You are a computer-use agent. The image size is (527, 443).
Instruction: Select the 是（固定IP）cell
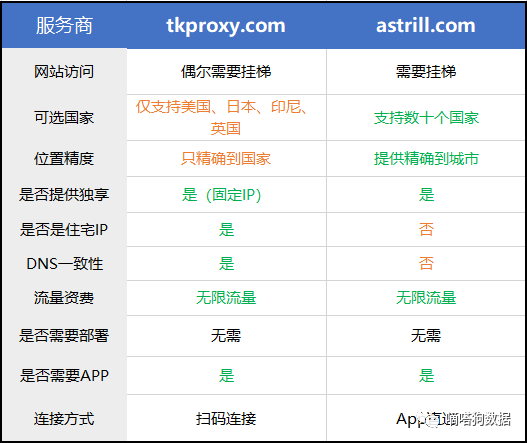click(x=226, y=195)
